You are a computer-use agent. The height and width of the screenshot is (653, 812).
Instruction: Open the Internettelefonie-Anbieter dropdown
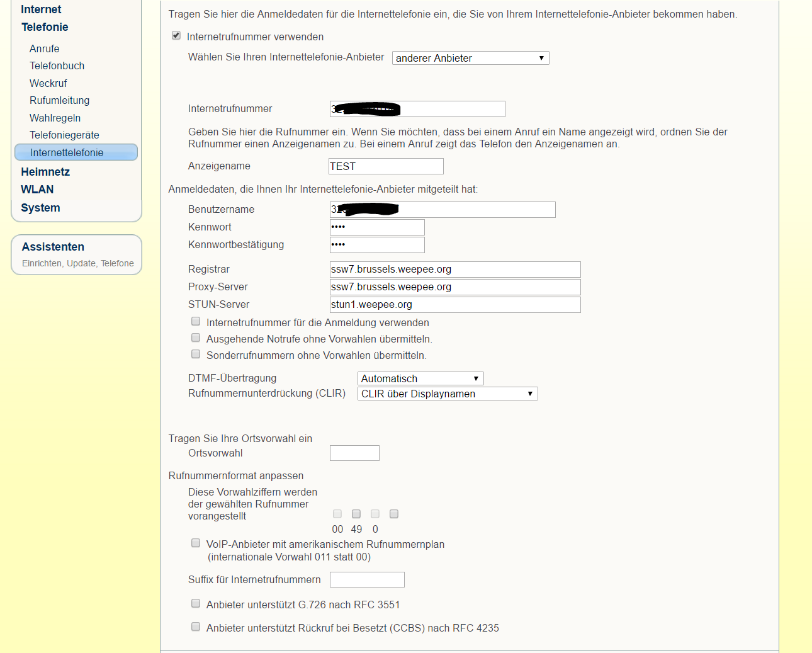pyautogui.click(x=470, y=58)
